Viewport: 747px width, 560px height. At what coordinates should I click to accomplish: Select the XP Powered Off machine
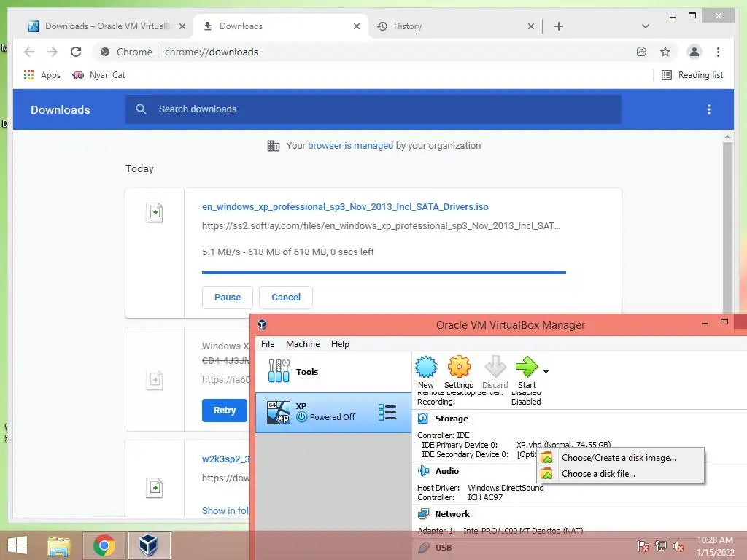(x=333, y=413)
